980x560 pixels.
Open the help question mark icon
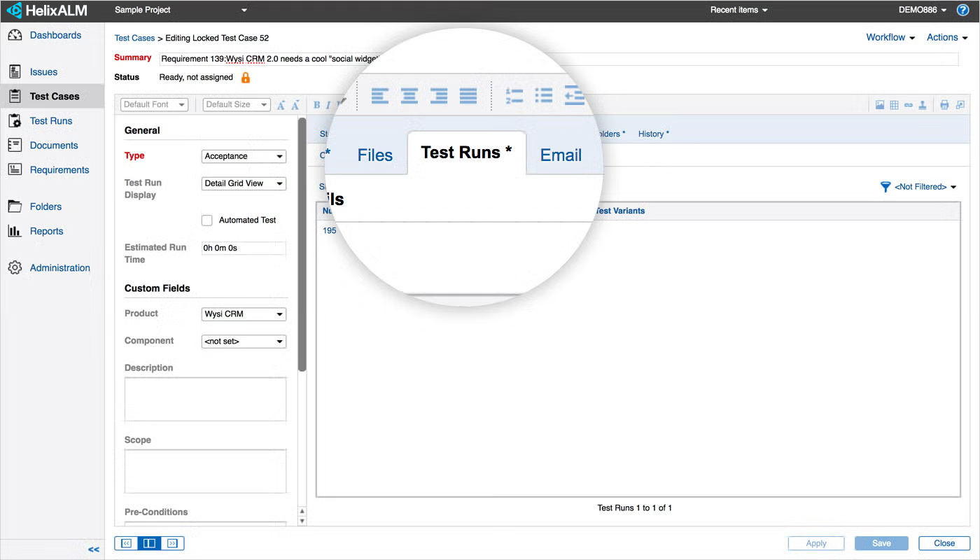click(962, 10)
